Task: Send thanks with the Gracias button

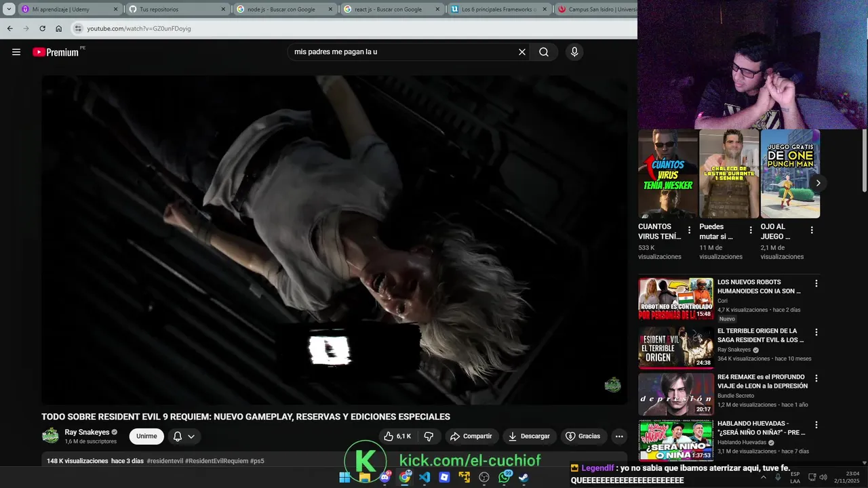Action: (x=583, y=436)
